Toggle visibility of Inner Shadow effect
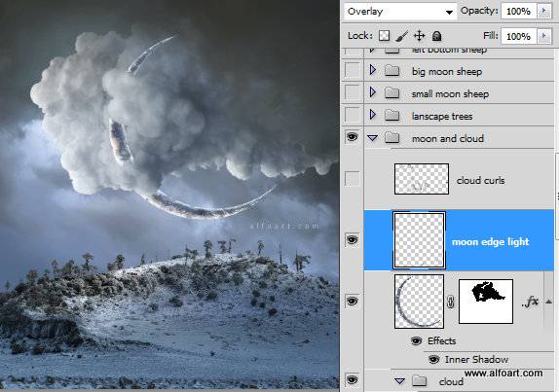The image size is (559, 392). [x=433, y=360]
